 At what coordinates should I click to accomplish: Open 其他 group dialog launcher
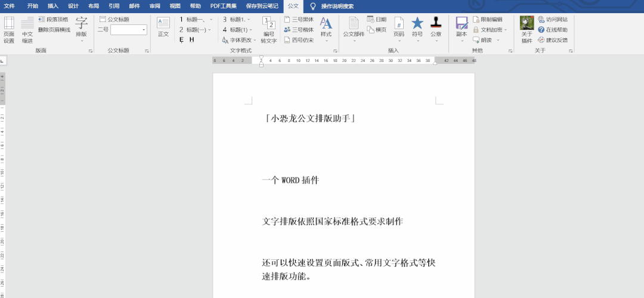coord(510,51)
